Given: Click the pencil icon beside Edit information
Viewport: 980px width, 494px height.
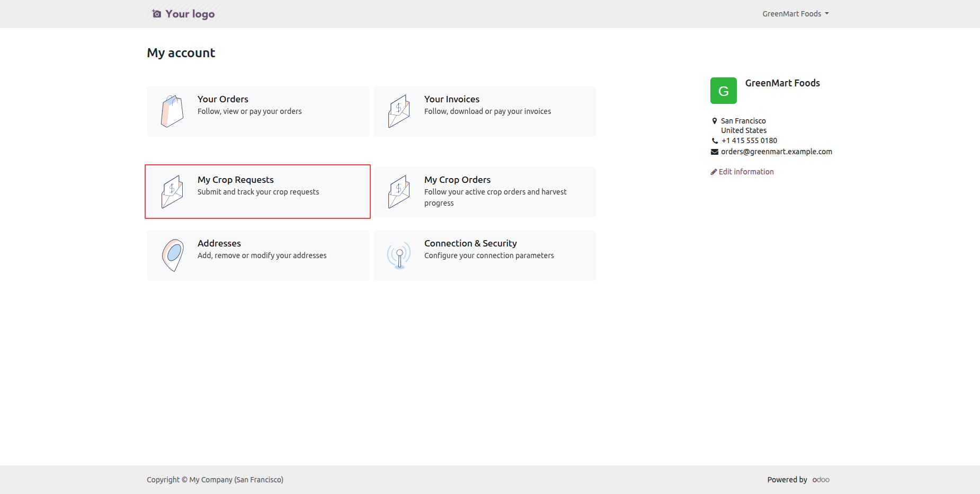Looking at the screenshot, I should point(714,172).
